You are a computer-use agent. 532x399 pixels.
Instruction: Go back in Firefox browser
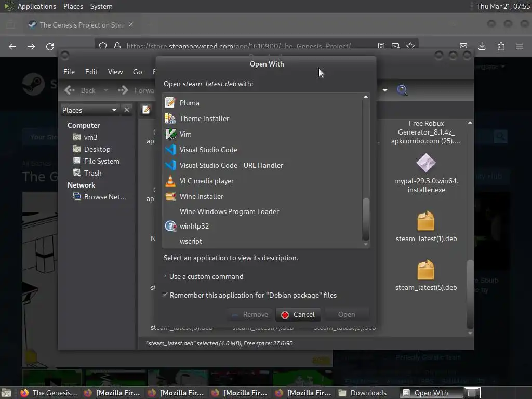tap(12, 46)
